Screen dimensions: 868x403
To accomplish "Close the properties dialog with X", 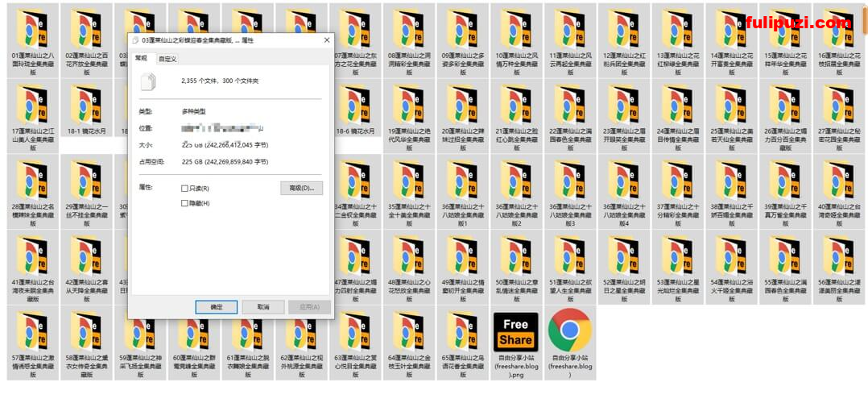I will tap(327, 40).
